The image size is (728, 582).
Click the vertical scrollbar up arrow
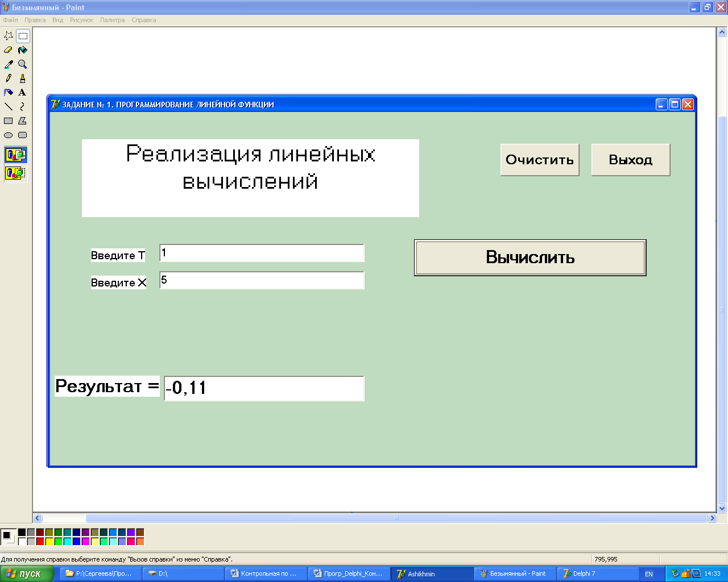tap(722, 32)
